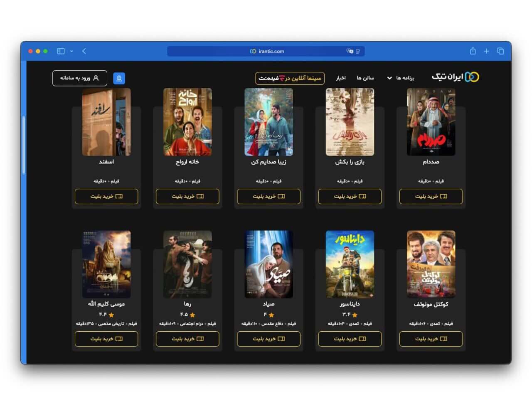Click the Iran Tik logo
This screenshot has width=532, height=419.
[x=456, y=77]
